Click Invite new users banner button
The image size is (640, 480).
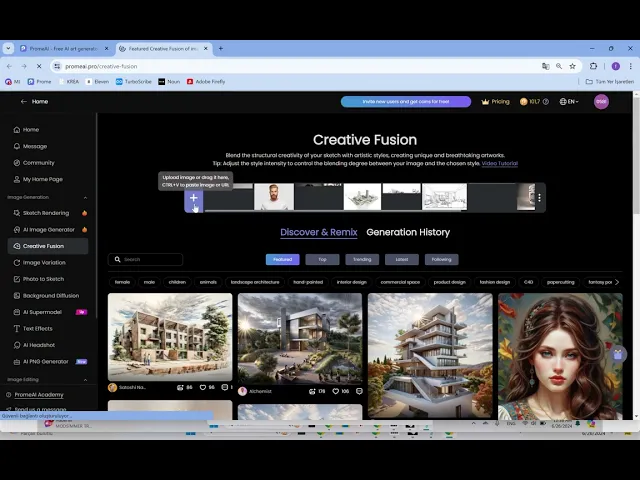coord(406,102)
